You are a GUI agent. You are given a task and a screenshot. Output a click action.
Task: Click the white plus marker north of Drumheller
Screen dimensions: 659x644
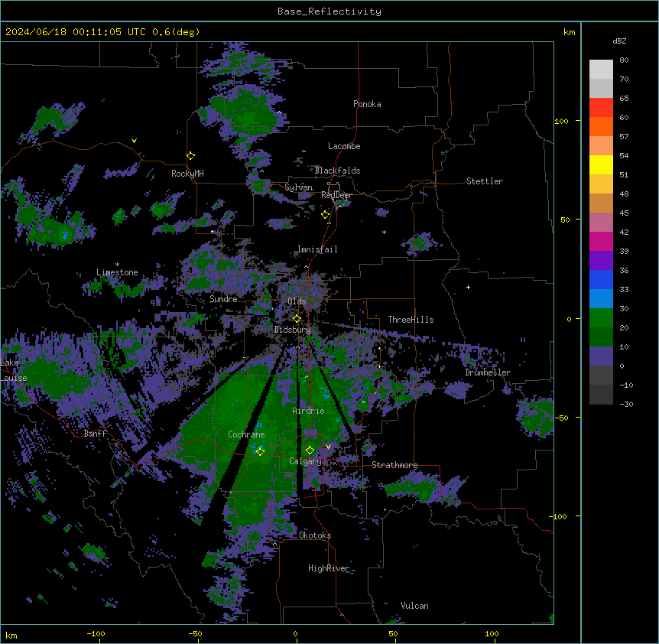468,287
